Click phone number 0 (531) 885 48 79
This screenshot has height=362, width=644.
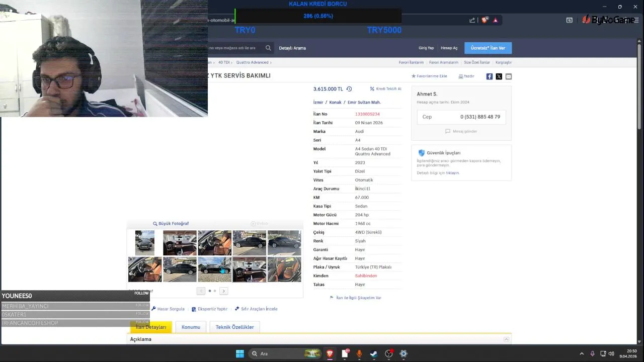point(480,117)
